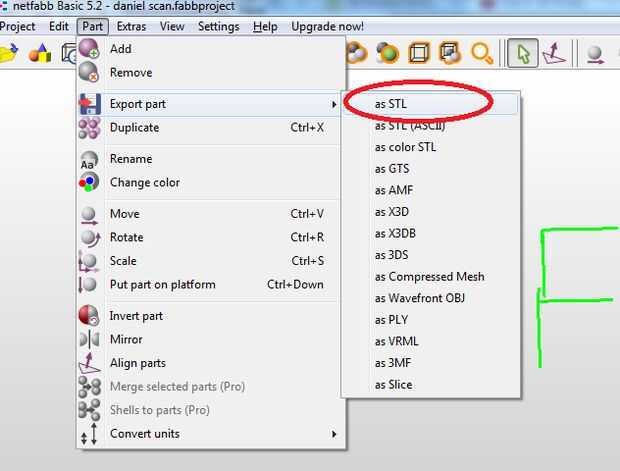Export part as color STL
620x471 pixels.
tap(431, 147)
